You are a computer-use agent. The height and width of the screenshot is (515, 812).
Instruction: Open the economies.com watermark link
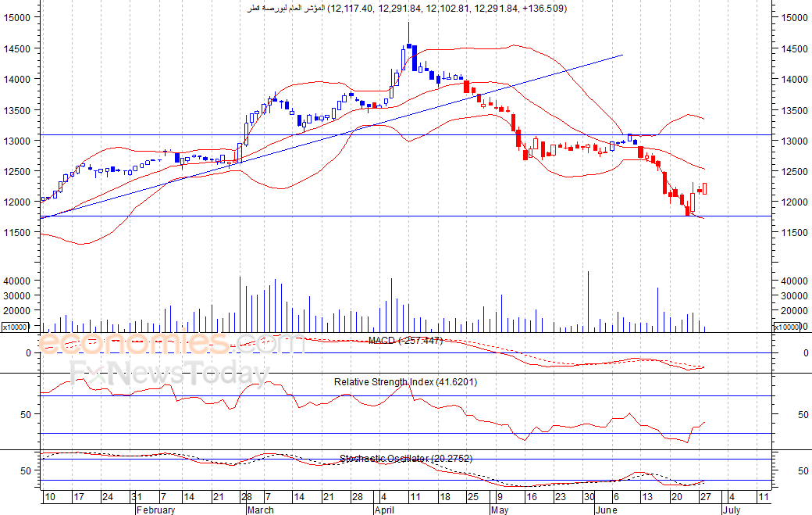click(171, 343)
